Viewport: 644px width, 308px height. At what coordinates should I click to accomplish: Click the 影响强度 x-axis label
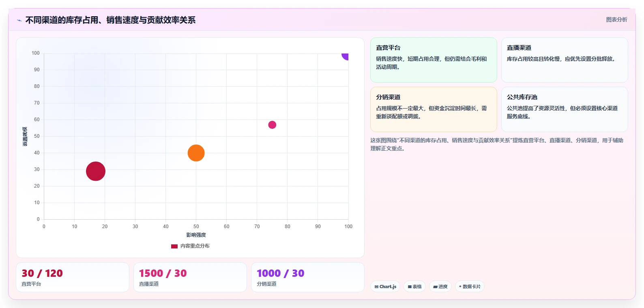(x=196, y=235)
